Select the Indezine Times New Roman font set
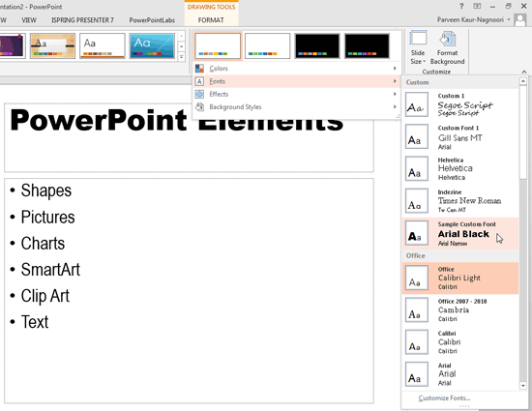This screenshot has height=411, width=532. pos(460,201)
